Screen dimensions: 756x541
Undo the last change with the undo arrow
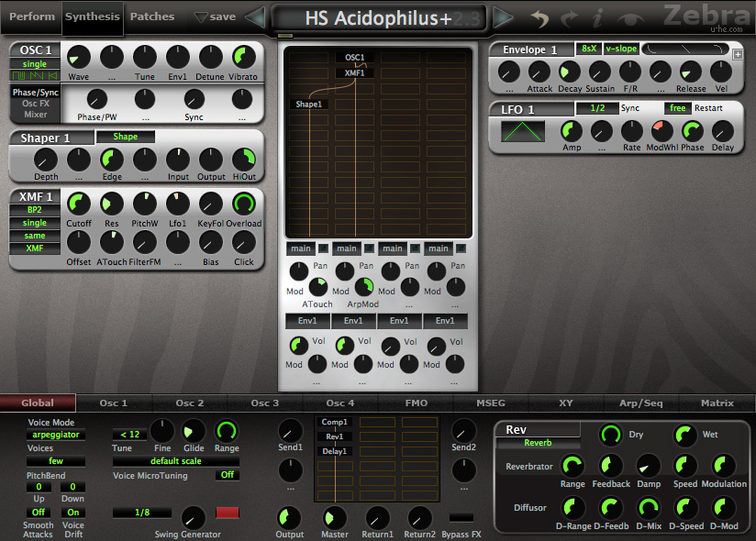[539, 18]
